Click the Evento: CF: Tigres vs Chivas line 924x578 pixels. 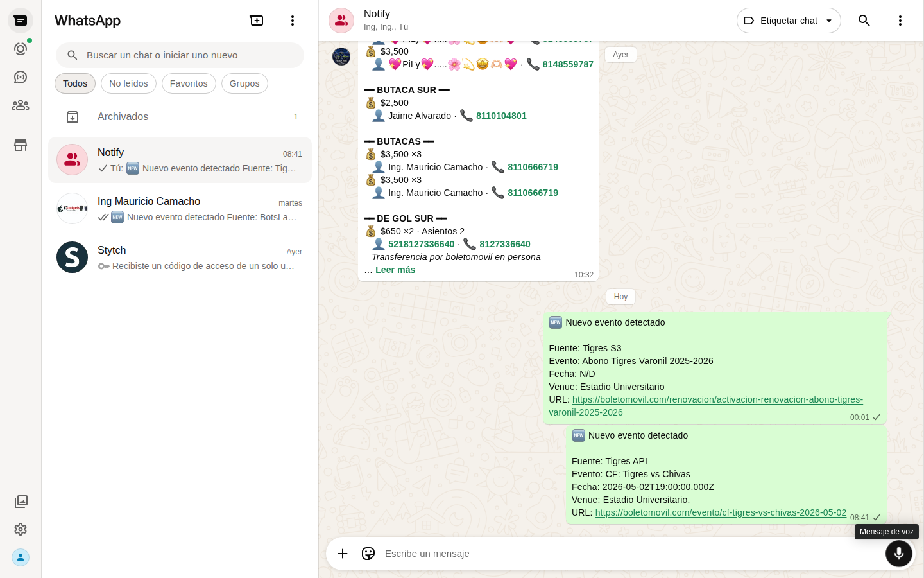tap(631, 474)
